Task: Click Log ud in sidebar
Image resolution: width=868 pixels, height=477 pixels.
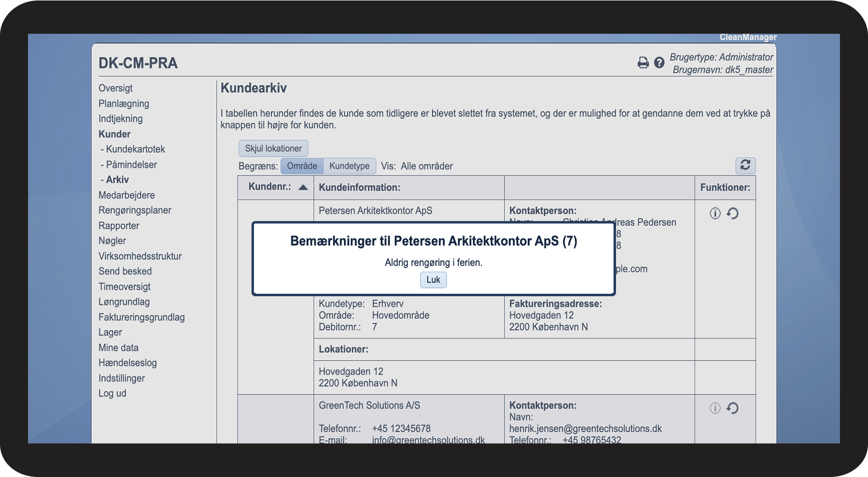Action: click(112, 393)
